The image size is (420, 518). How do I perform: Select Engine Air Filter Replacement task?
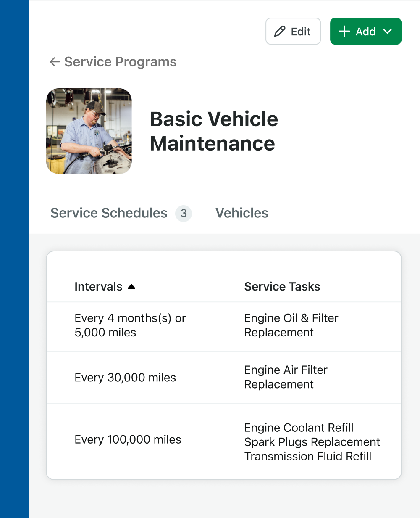pyautogui.click(x=286, y=377)
